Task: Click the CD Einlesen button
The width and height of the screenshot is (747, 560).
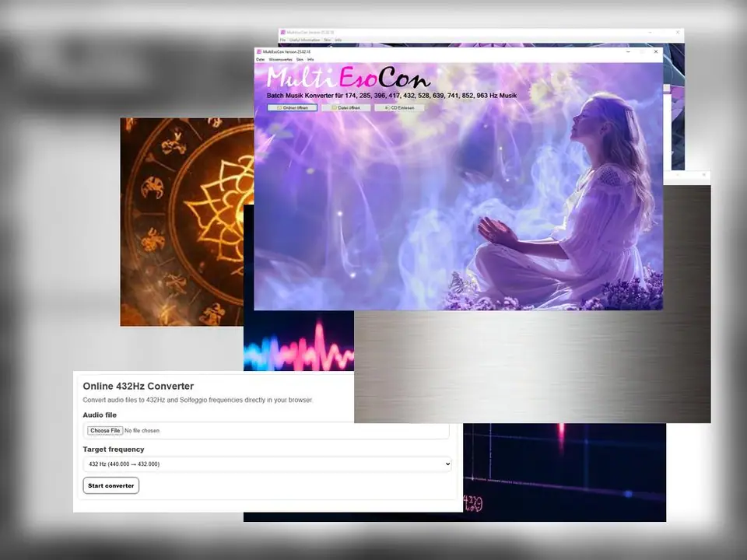Action: (399, 108)
